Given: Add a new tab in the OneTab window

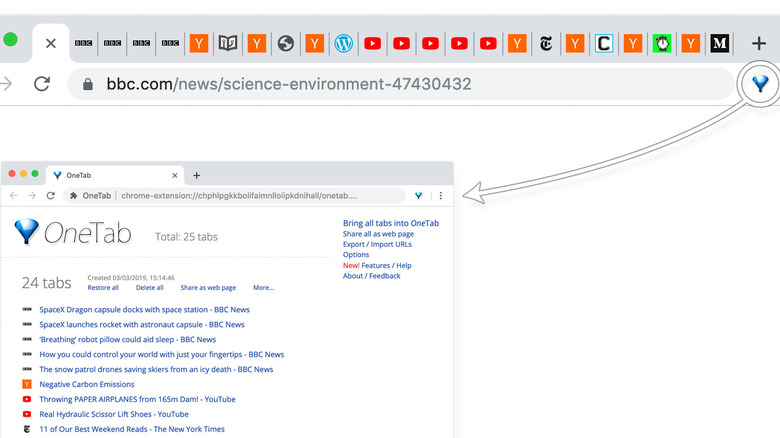Looking at the screenshot, I should pyautogui.click(x=196, y=175).
